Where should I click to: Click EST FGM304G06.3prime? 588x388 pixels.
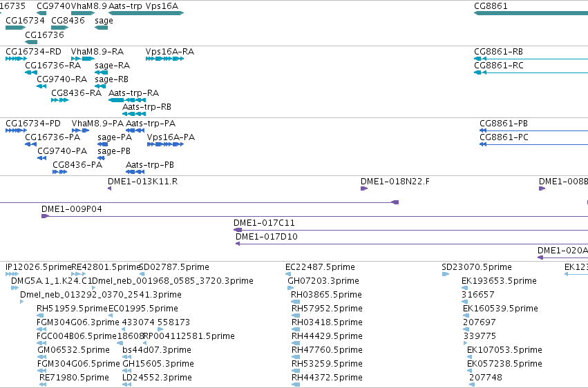(x=41, y=329)
